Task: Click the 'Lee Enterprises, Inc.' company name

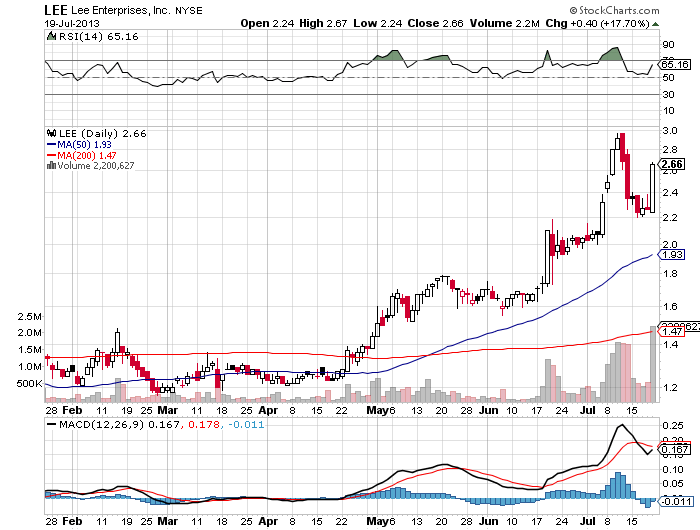Action: pyautogui.click(x=121, y=10)
